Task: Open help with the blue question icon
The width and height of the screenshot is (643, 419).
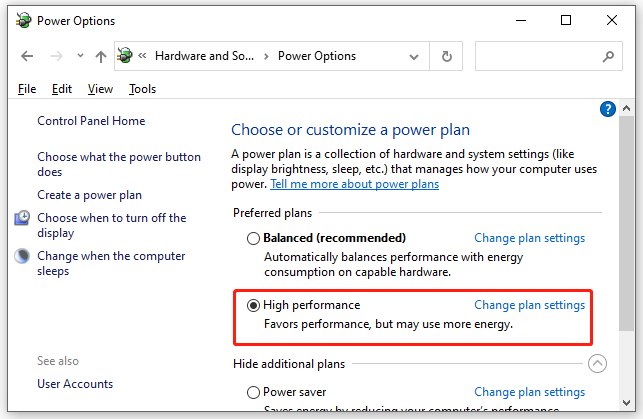Action: click(608, 109)
